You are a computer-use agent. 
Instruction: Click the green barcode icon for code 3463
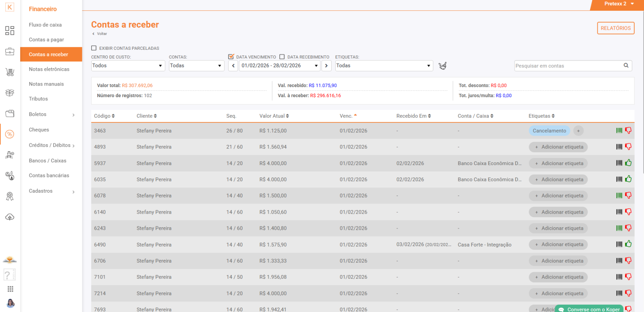point(619,131)
